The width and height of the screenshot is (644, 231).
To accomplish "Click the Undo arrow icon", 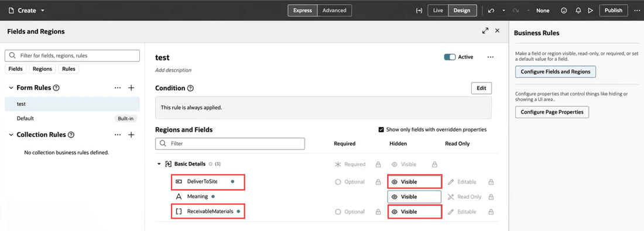I will [x=491, y=11].
